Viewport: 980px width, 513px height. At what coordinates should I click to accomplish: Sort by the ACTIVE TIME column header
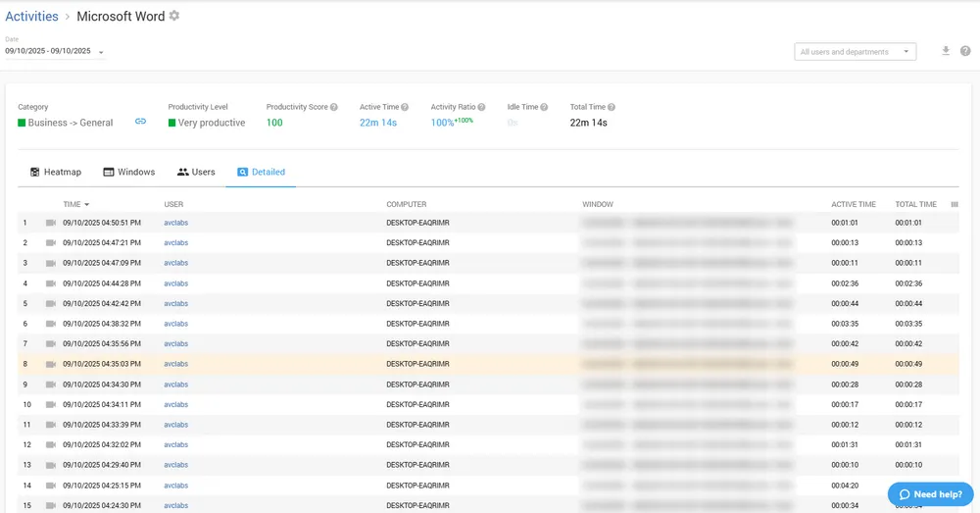tap(854, 204)
